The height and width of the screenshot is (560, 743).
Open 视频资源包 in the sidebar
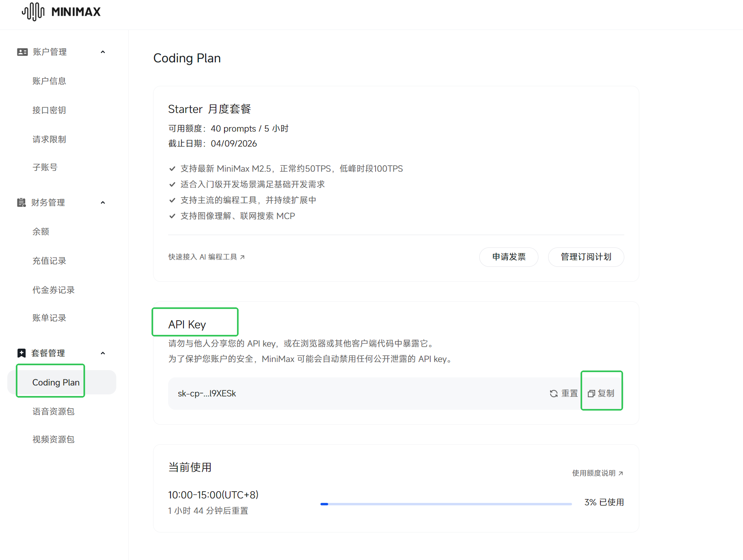[x=53, y=439]
